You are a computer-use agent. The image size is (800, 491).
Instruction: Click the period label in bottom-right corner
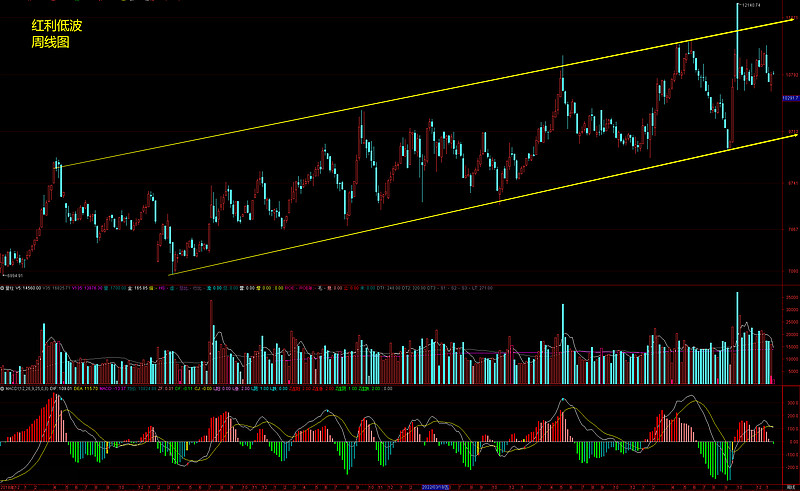pyautogui.click(x=789, y=486)
